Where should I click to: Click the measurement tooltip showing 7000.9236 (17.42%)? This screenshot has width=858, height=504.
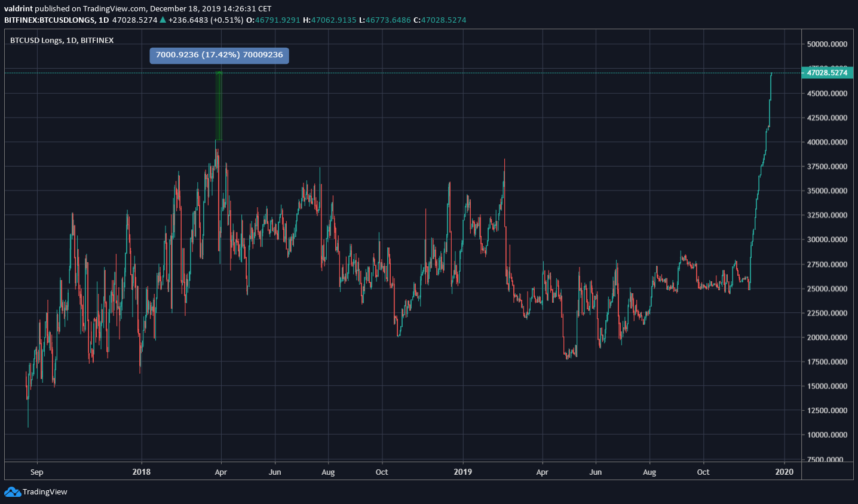point(219,55)
